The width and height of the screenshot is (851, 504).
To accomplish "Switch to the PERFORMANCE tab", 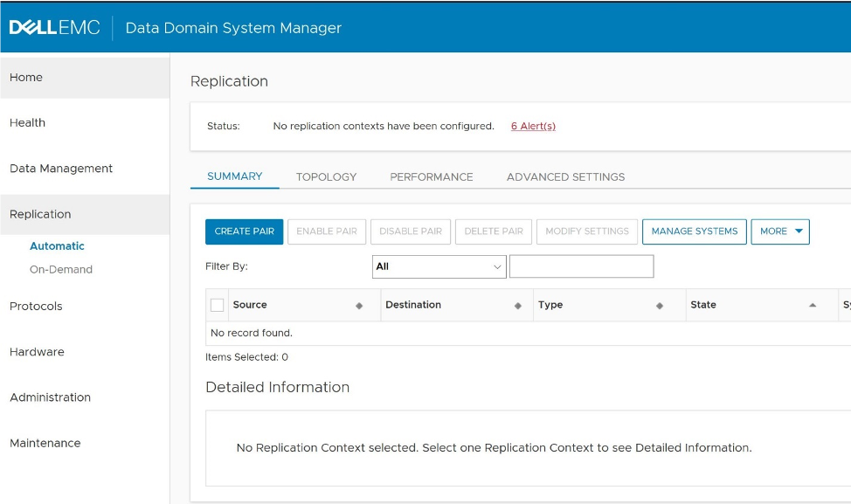I will [x=432, y=176].
